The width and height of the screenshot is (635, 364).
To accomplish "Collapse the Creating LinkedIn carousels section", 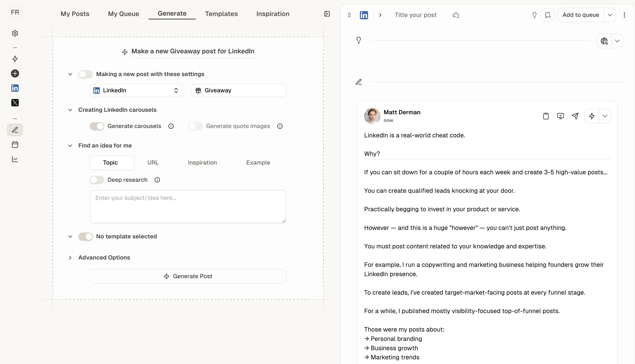I will coord(70,110).
